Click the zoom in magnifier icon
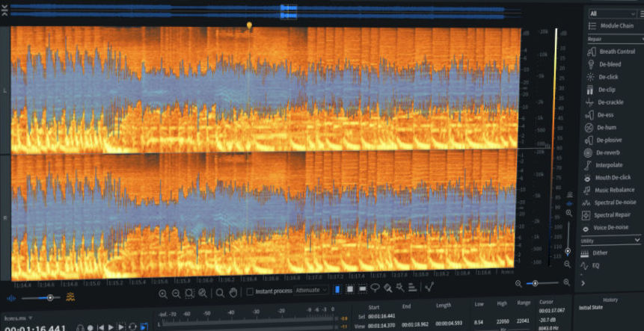644x331 pixels. [x=163, y=293]
